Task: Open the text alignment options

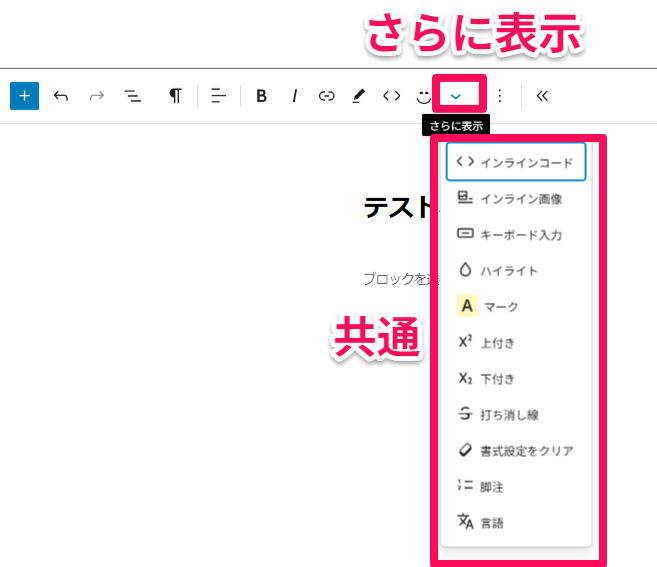Action: coord(218,96)
